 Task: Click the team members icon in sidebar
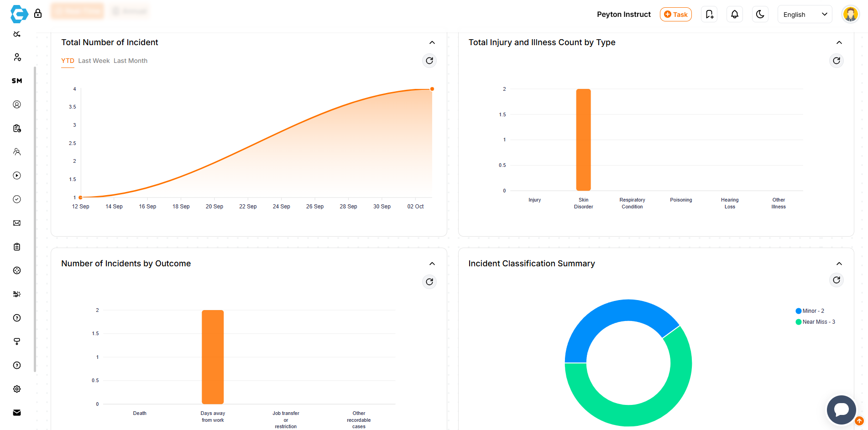click(x=17, y=152)
